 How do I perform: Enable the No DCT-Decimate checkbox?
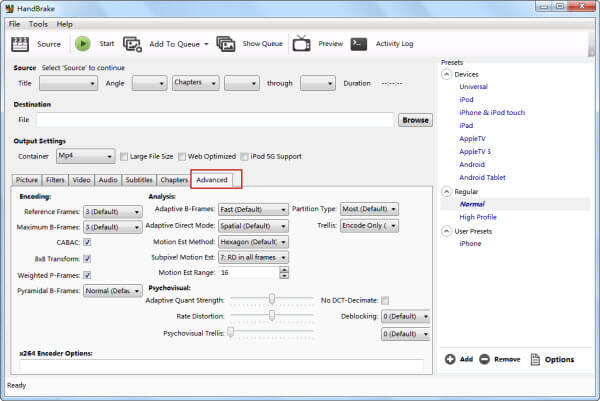point(385,300)
